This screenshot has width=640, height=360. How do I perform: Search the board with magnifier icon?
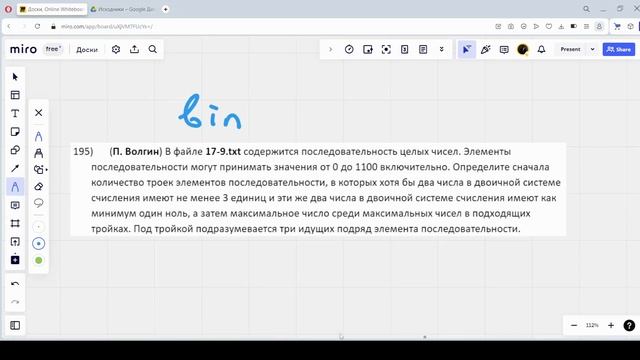point(153,49)
